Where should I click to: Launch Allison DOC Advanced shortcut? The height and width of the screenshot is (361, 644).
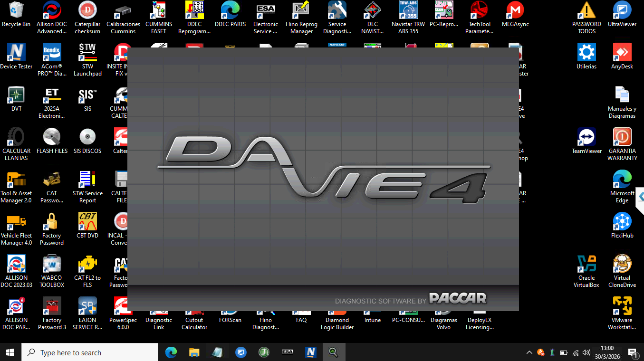tap(52, 18)
